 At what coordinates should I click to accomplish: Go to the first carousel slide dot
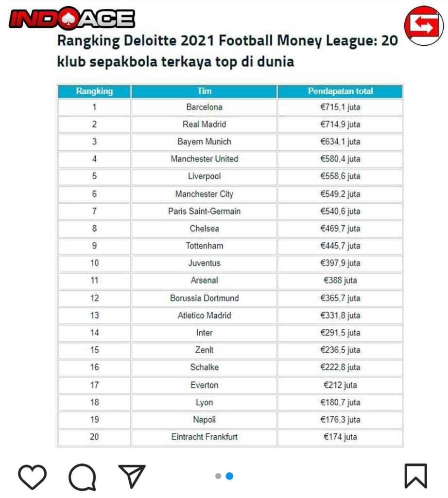[218, 476]
